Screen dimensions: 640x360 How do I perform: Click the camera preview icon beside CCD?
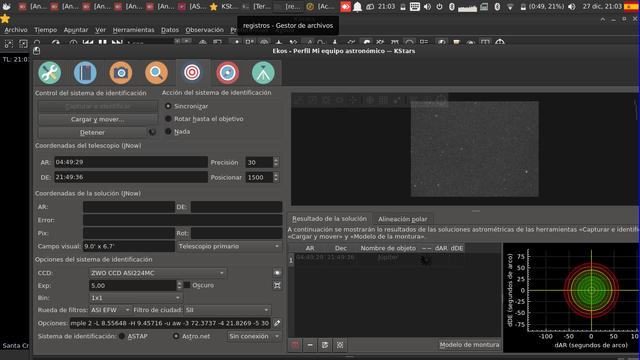coord(277,273)
